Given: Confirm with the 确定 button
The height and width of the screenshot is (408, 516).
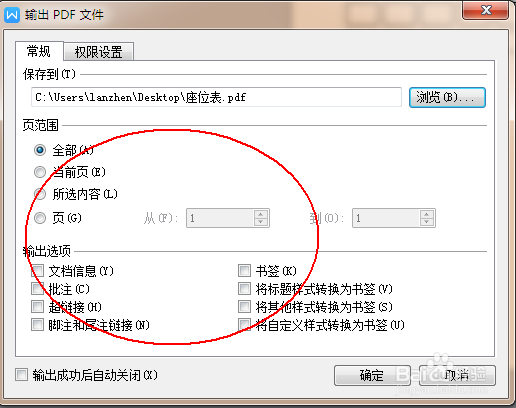Looking at the screenshot, I should pos(372,375).
